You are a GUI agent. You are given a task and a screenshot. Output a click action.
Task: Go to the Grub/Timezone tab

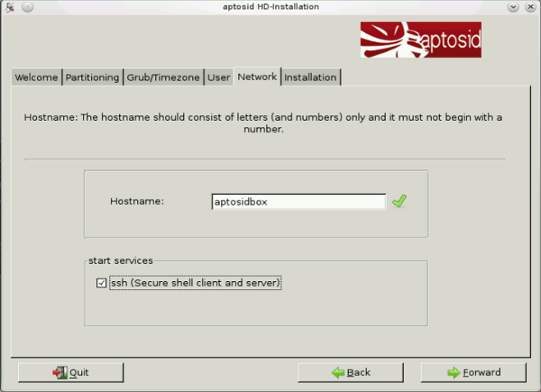coord(163,77)
